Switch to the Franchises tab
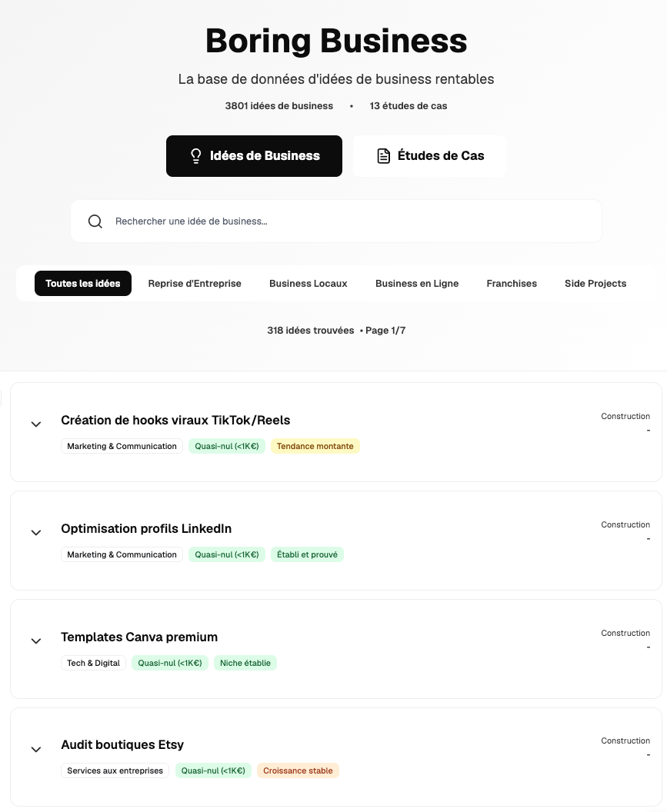This screenshot has width=667, height=812. (512, 284)
